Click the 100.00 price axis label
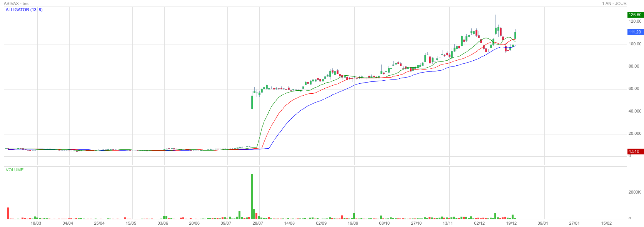644x227 pixels. [635, 44]
